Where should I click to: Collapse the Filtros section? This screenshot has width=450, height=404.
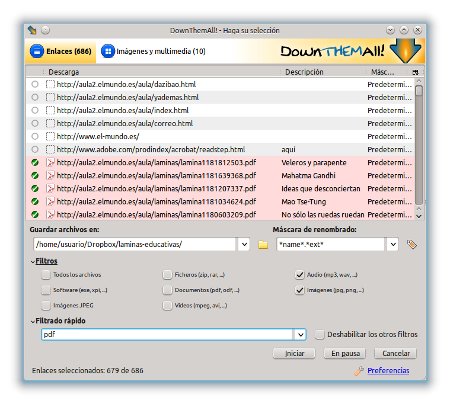[x=44, y=261]
